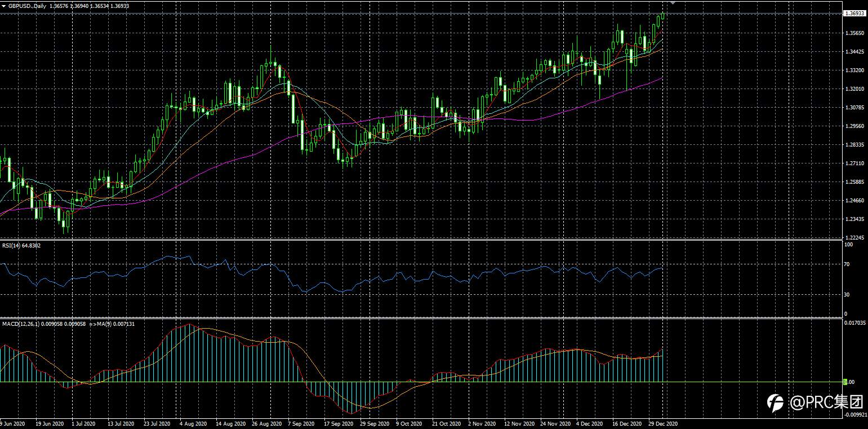Click the 9 Oct 2020 date label
This screenshot has height=429, width=868.
pyautogui.click(x=409, y=423)
